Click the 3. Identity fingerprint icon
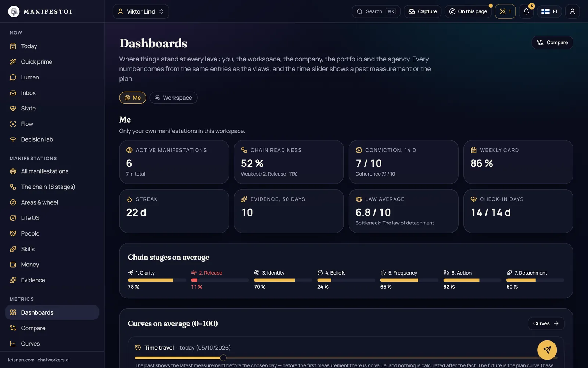Viewport: 588px width, 368px height. 257,273
